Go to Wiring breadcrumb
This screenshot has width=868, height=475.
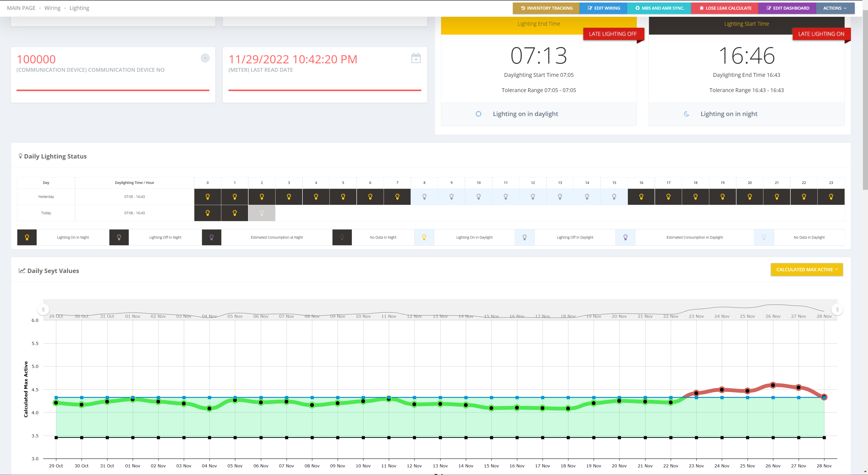point(52,8)
